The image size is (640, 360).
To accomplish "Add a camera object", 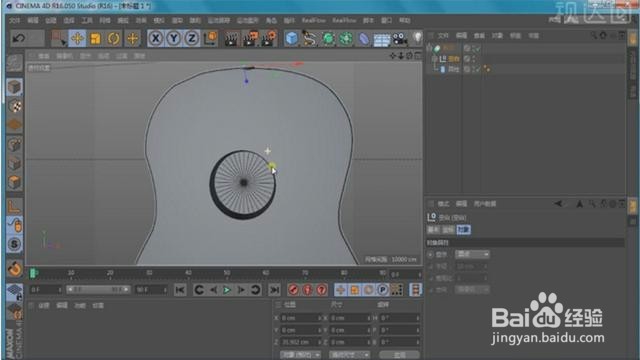I will 400,39.
